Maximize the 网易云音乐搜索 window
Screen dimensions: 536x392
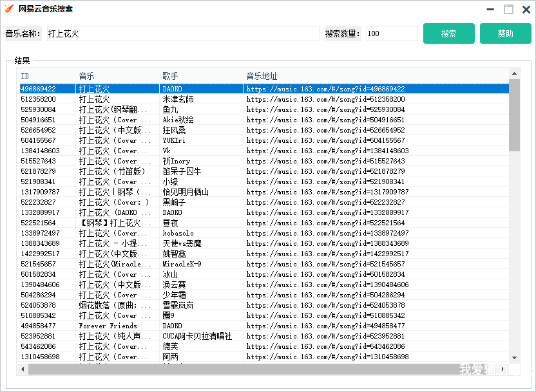[508, 9]
